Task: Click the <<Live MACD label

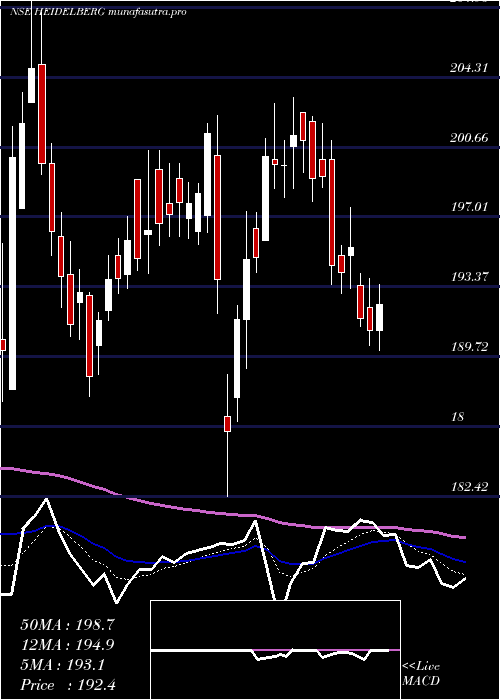Action: (x=421, y=674)
